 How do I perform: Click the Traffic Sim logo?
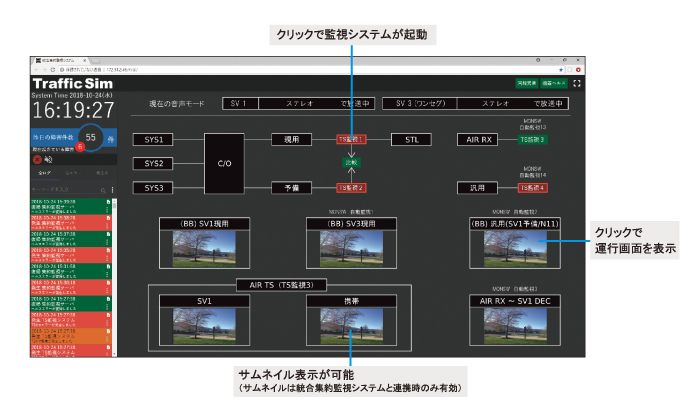click(x=73, y=83)
